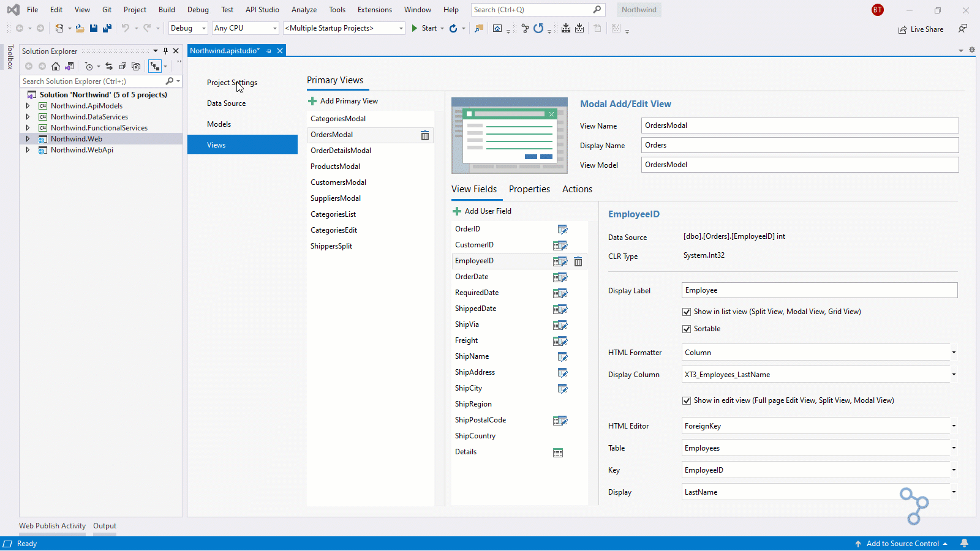Sync with Active Document in Solution Explorer
The width and height of the screenshot is (980, 551).
click(x=109, y=66)
